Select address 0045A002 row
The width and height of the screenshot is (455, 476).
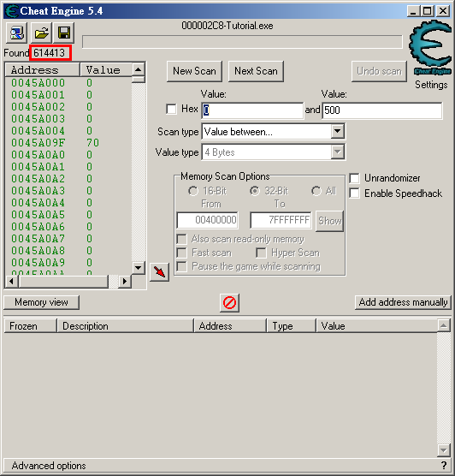pyautogui.click(x=68, y=106)
